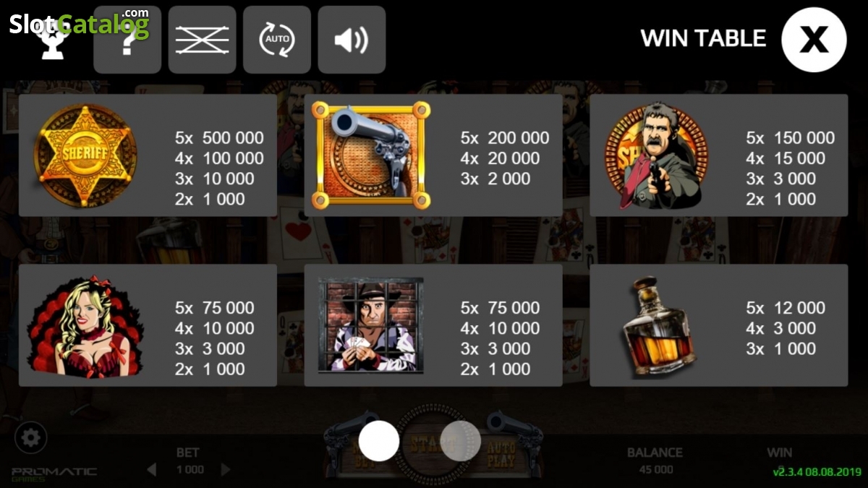Click the revolver gun symbol

(371, 155)
